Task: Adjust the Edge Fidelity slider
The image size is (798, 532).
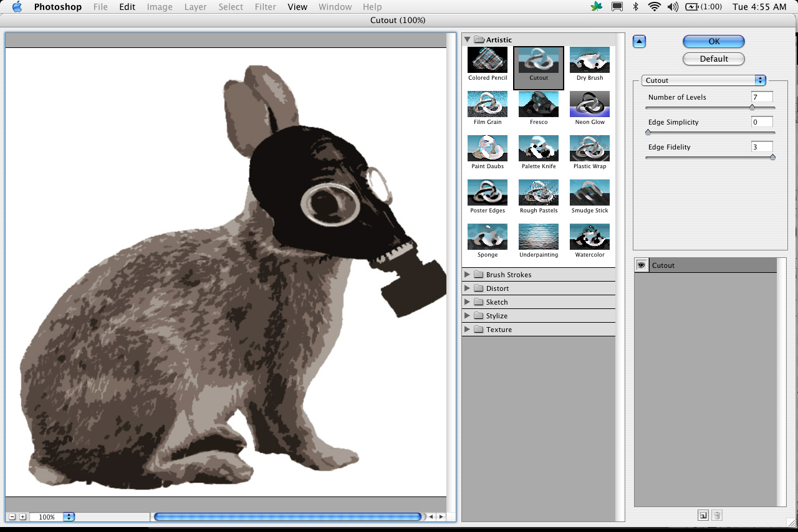Action: tap(772, 157)
